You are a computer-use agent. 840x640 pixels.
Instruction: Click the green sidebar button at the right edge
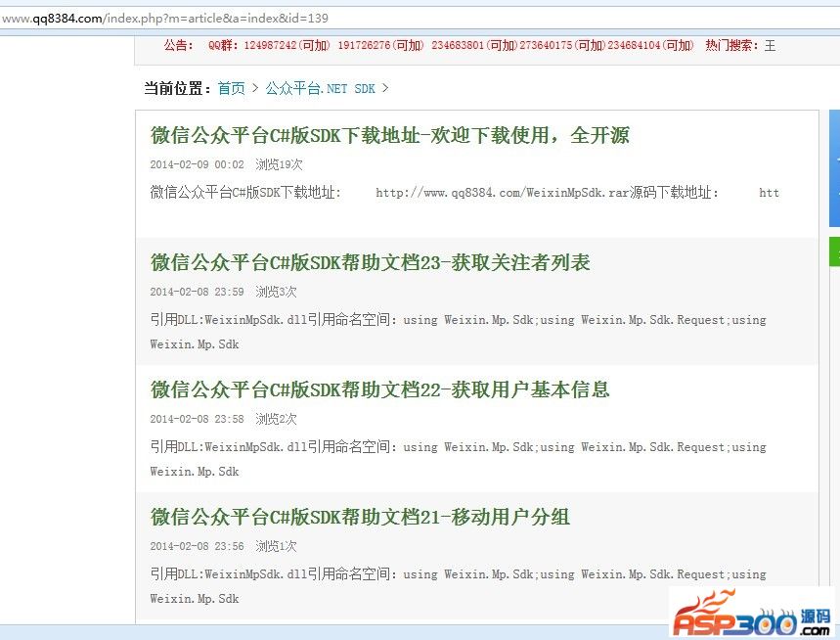click(835, 251)
